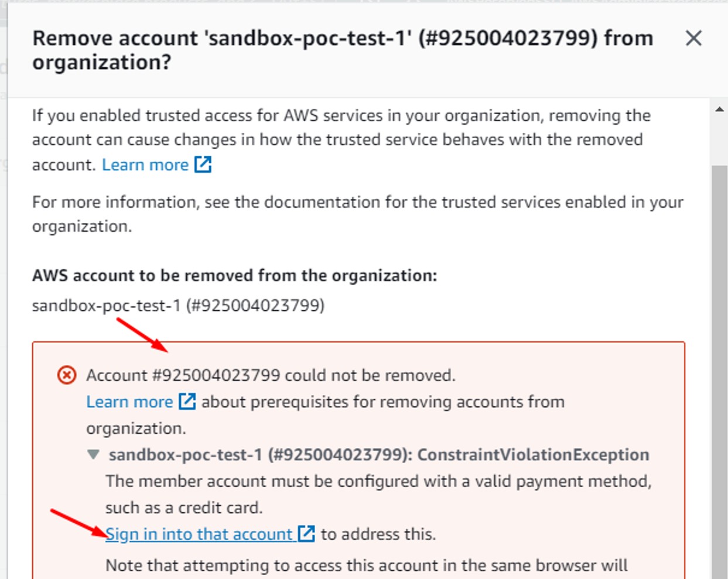Click the dialog vertical scrollbar thumb
This screenshot has width=728, height=579.
pyautogui.click(x=719, y=351)
